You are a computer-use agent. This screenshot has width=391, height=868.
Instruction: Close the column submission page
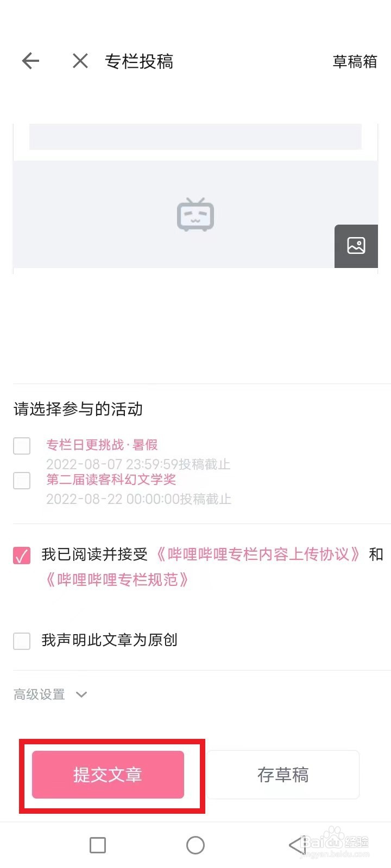pos(80,61)
